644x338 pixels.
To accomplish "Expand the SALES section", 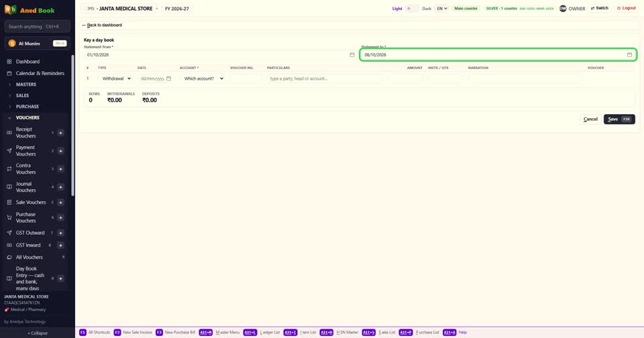I will [22, 95].
